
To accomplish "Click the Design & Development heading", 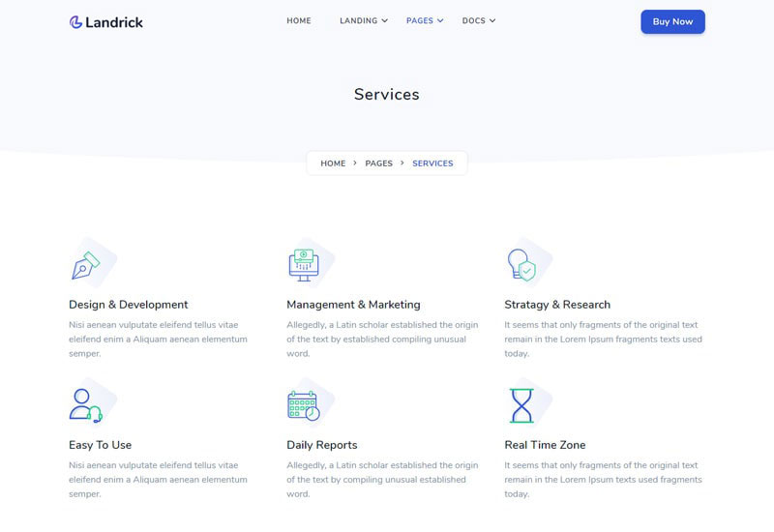I will (x=129, y=305).
